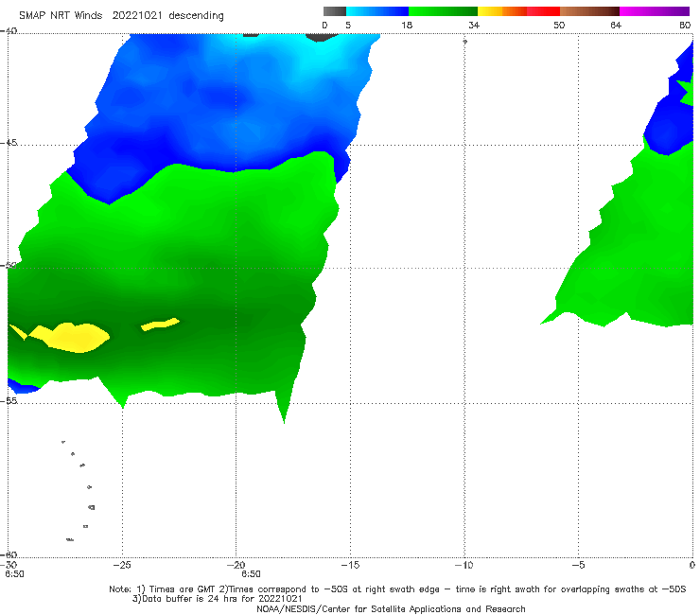
Task: Click the '3)Data buffer is 24 hrs' line
Action: [217, 599]
